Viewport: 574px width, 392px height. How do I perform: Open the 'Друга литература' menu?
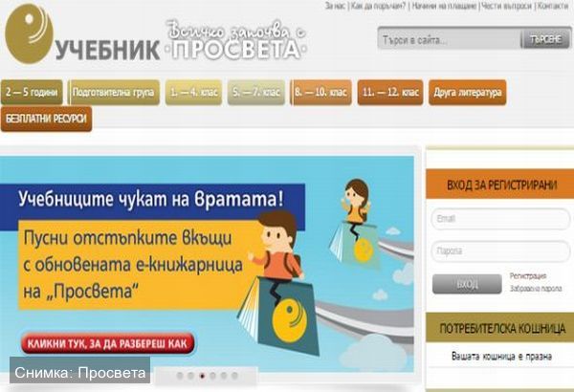point(468,92)
